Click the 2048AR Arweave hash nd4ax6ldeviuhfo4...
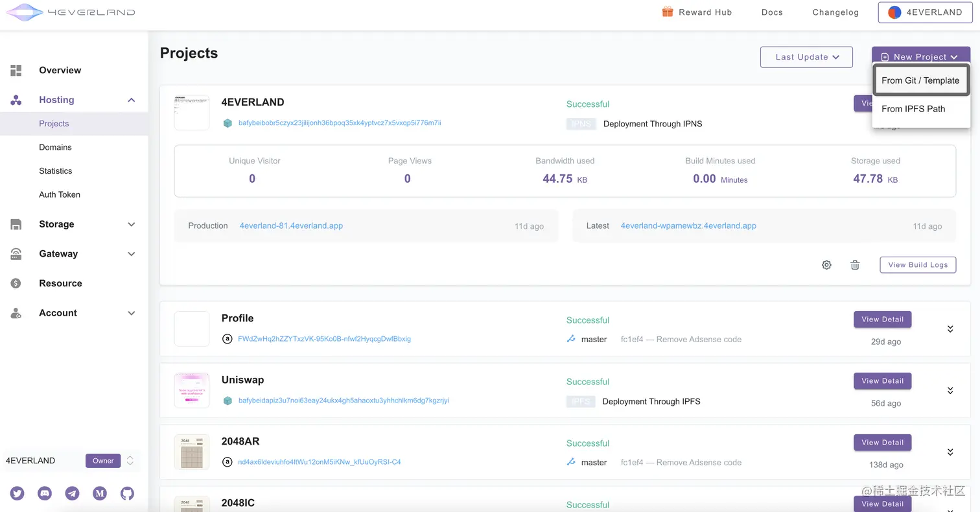Screen dimensions: 980x512 [320, 462]
